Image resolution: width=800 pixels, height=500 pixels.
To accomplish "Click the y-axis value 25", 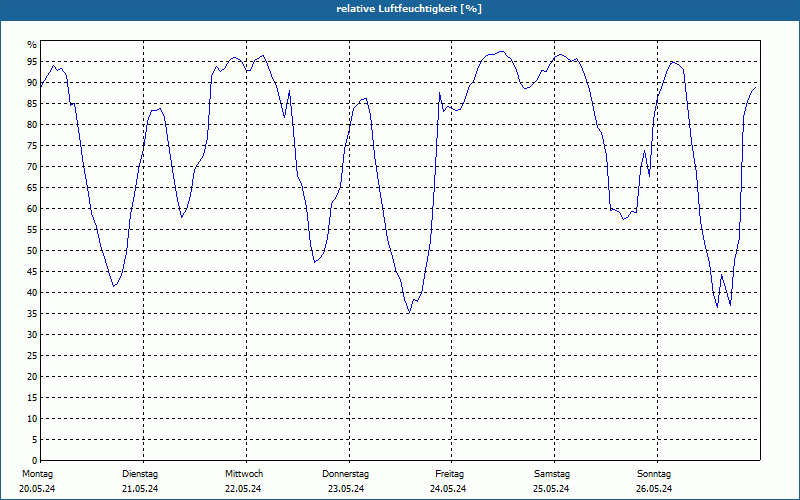I will click(32, 356).
